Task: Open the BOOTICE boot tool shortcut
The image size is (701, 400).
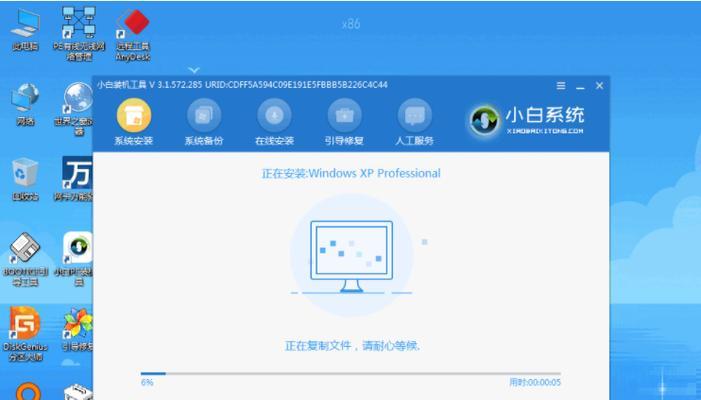Action: pyautogui.click(x=25, y=259)
